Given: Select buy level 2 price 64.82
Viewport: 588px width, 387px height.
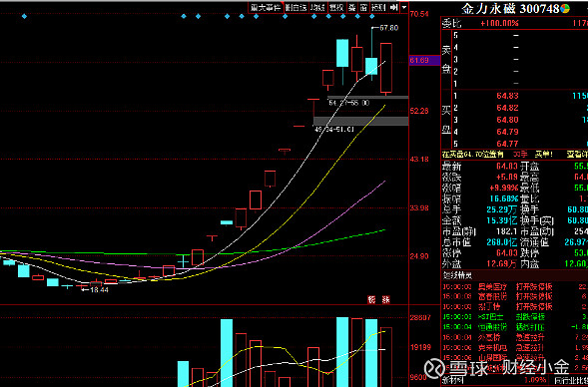Looking at the screenshot, I should [x=507, y=108].
